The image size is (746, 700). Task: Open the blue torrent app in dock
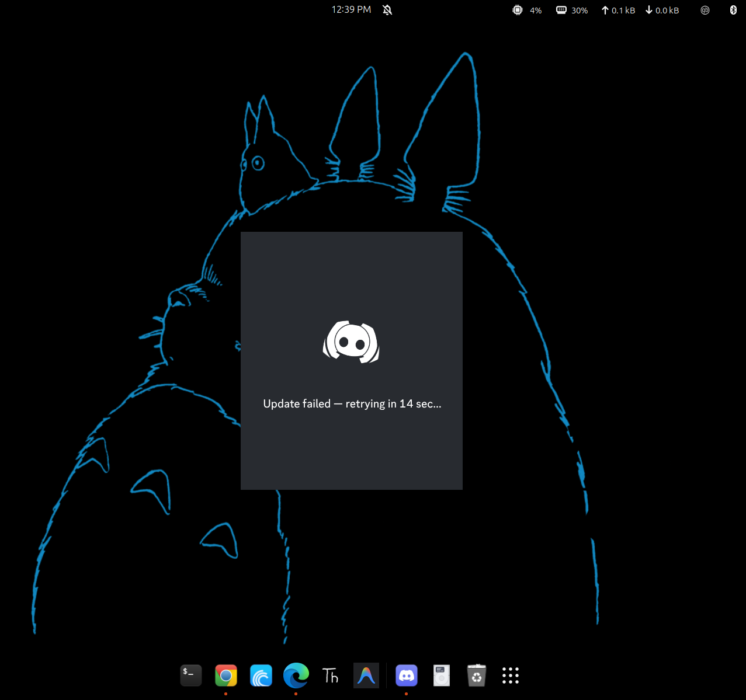click(261, 675)
